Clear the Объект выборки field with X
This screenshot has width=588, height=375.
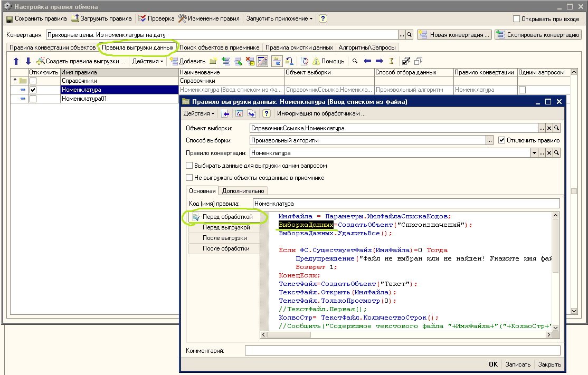[x=549, y=128]
